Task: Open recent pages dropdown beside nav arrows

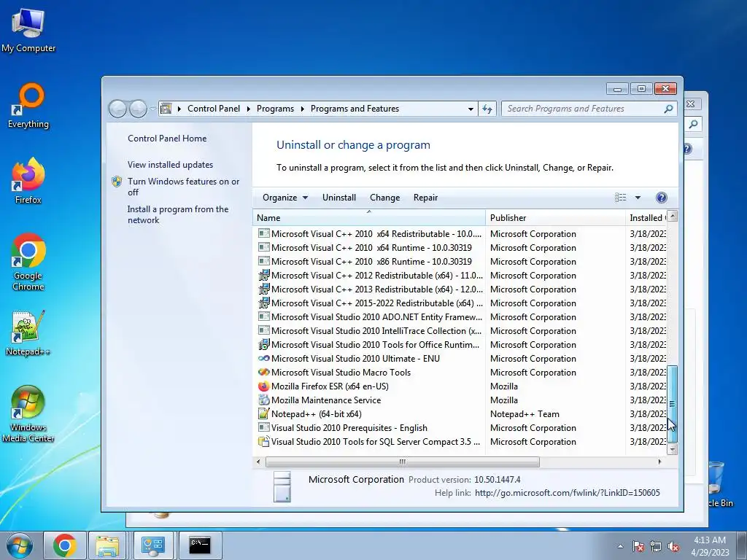Action: click(152, 109)
